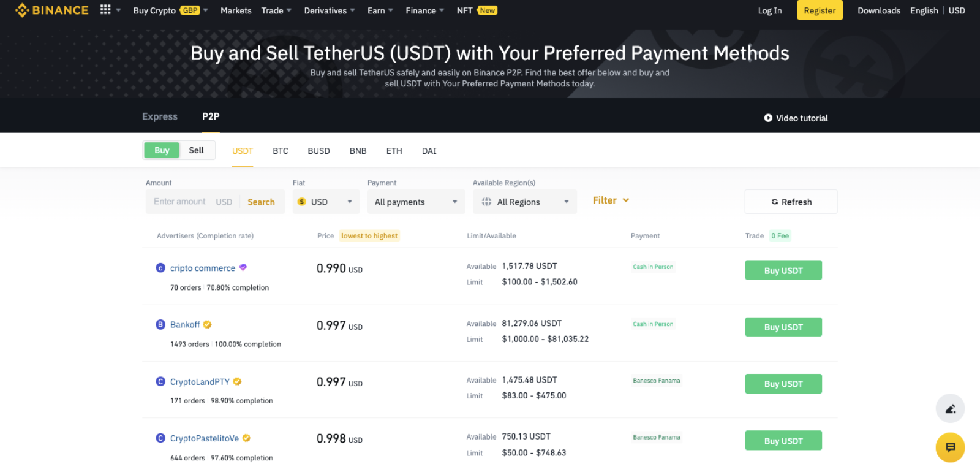Select the BTC tab
Screen dimensions: 980x472
click(x=280, y=150)
